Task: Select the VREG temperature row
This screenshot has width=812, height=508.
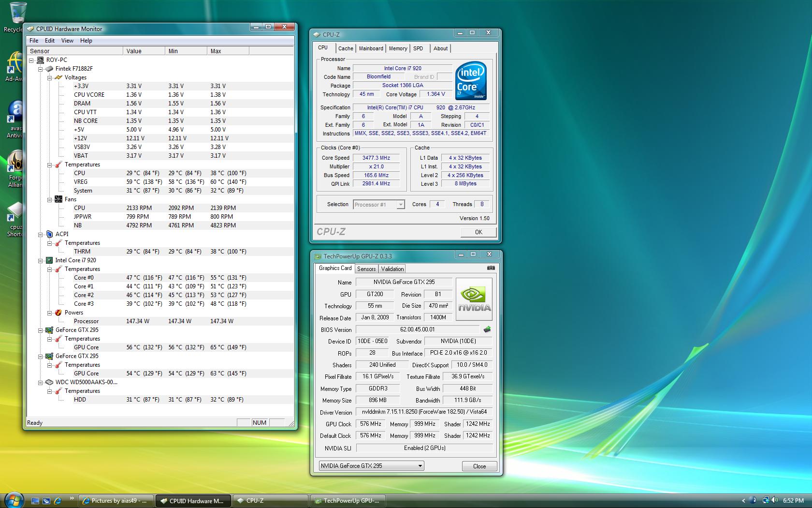Action: point(159,182)
